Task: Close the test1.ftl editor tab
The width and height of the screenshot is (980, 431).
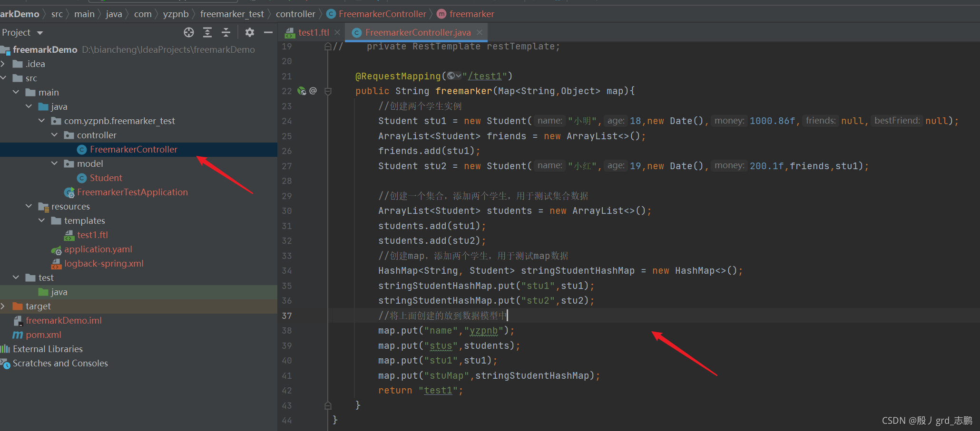Action: [337, 32]
